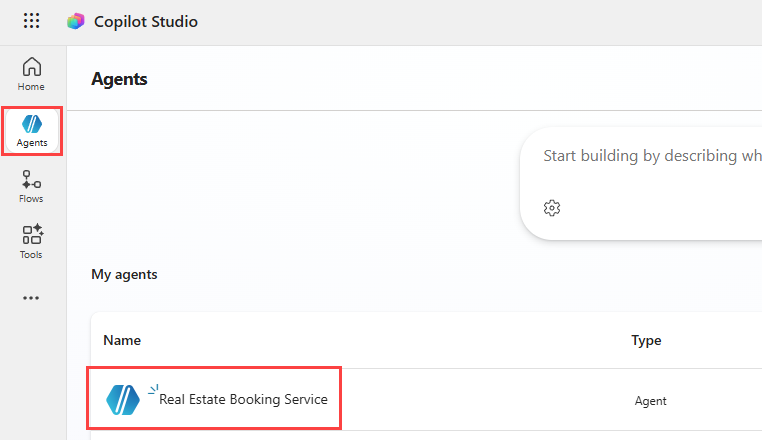Go to Home via its house icon
This screenshot has width=762, height=440.
32,67
